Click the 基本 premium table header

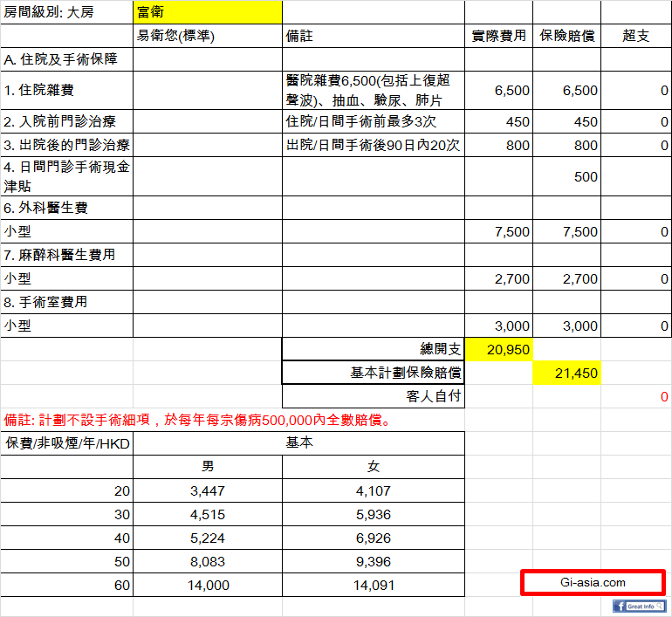coord(298,443)
